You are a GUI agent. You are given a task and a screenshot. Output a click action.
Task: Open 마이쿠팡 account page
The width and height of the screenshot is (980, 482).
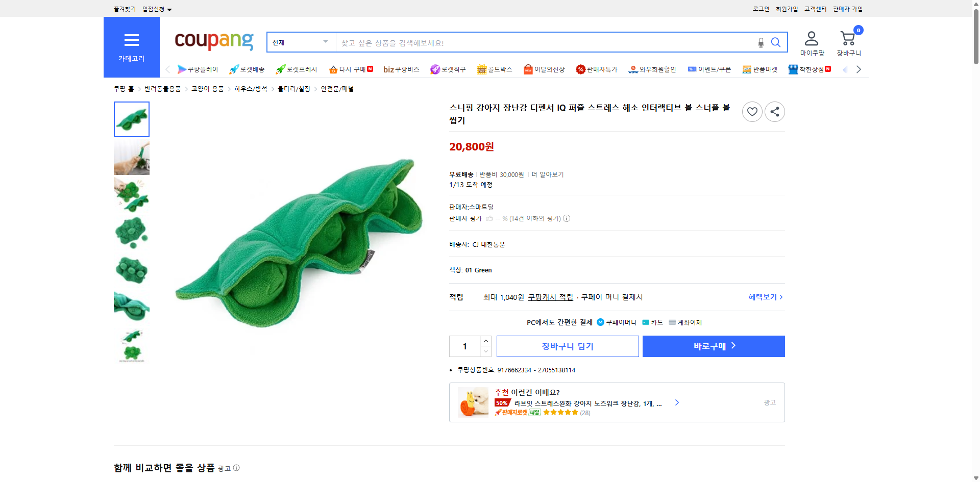click(811, 43)
